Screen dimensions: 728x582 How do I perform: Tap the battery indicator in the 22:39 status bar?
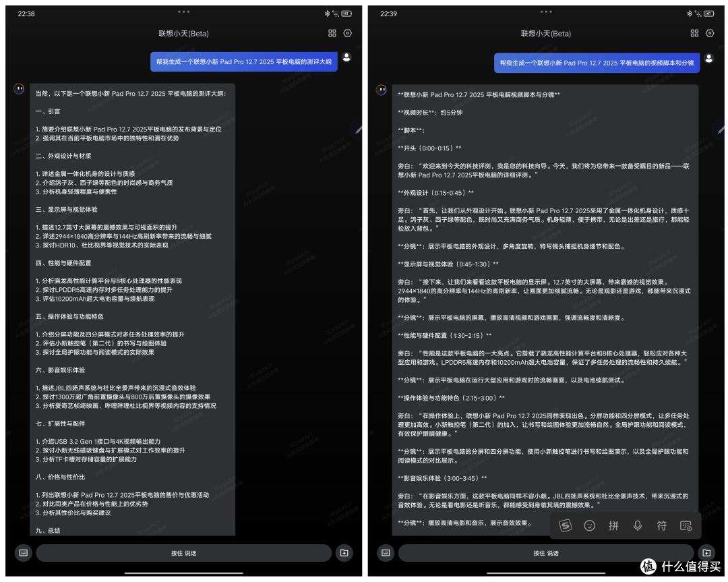point(709,13)
